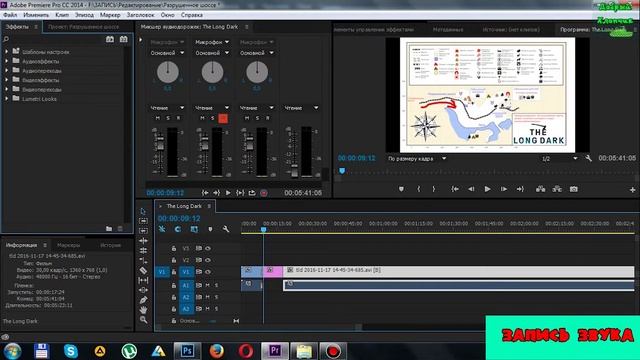Adjust the first mixer track pan knob
Screen dimensions: 640x360
168,72
